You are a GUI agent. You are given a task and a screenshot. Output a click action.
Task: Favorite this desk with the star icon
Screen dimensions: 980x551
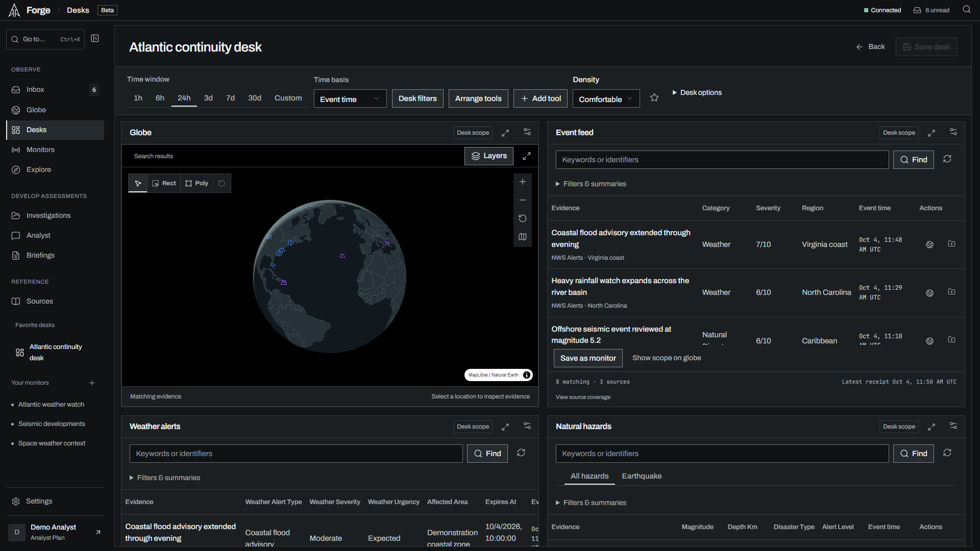pos(654,98)
